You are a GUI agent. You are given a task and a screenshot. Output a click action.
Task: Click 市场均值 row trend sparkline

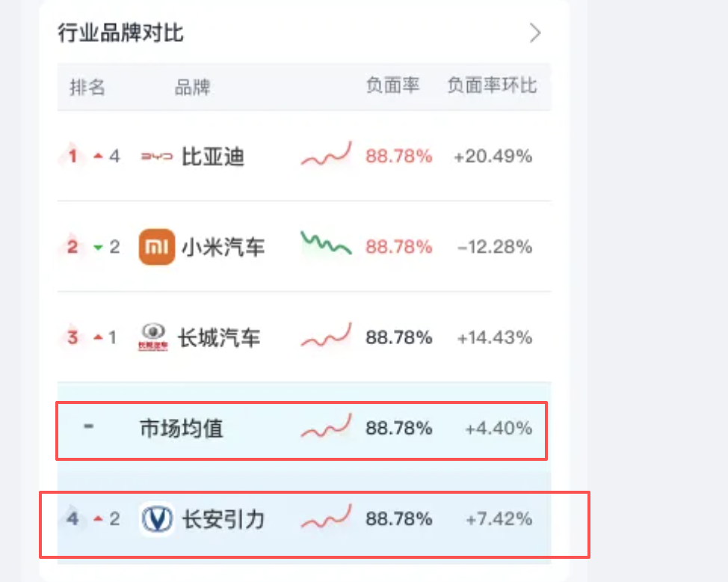pyautogui.click(x=327, y=426)
